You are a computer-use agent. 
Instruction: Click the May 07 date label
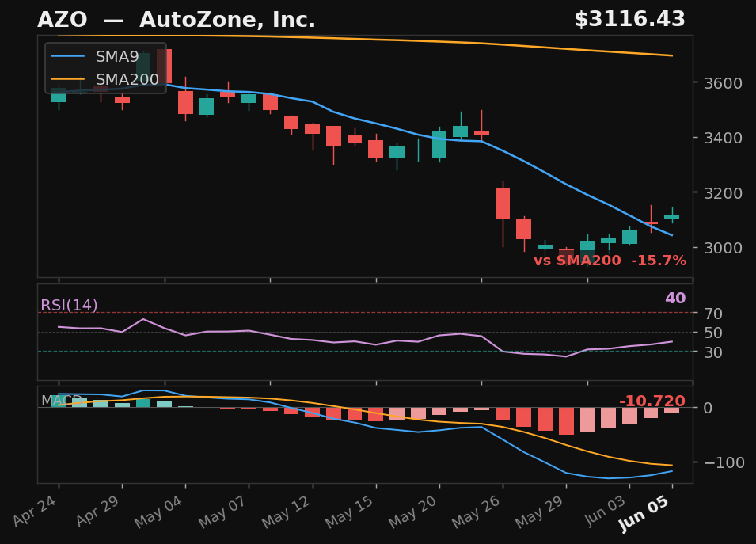(x=222, y=512)
